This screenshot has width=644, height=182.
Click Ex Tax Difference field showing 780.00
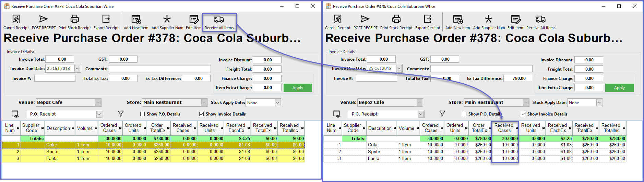pos(518,78)
